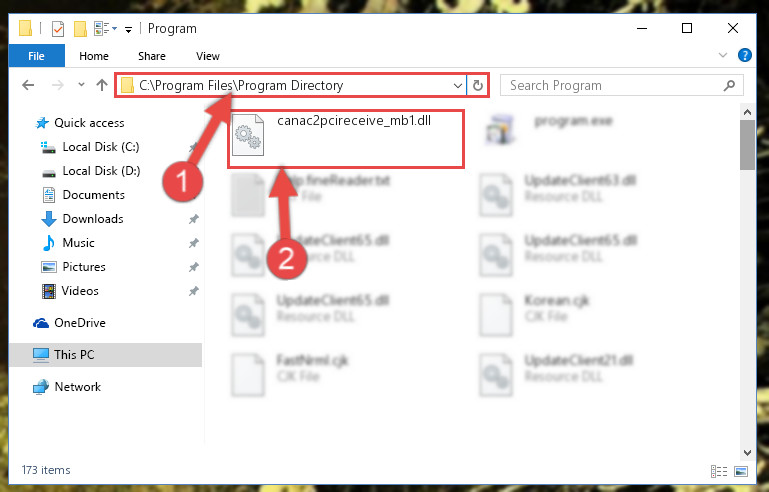Click the refresh button beside address bar

477,85
